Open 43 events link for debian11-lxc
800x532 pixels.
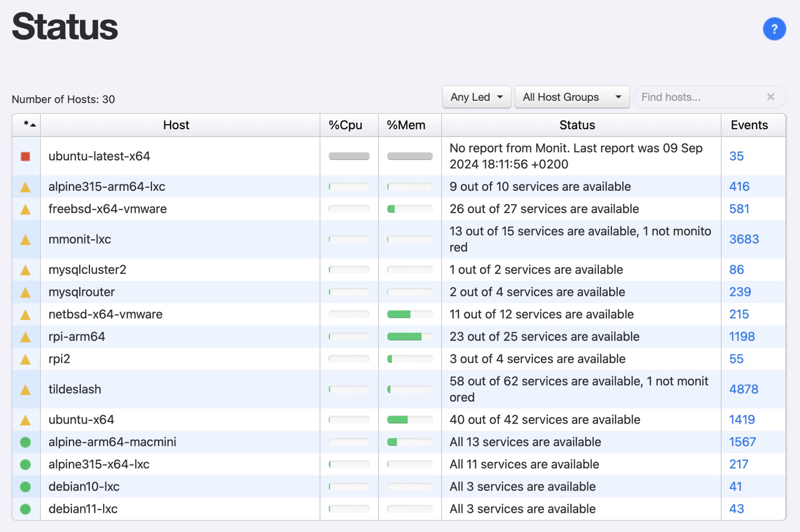[x=736, y=509]
